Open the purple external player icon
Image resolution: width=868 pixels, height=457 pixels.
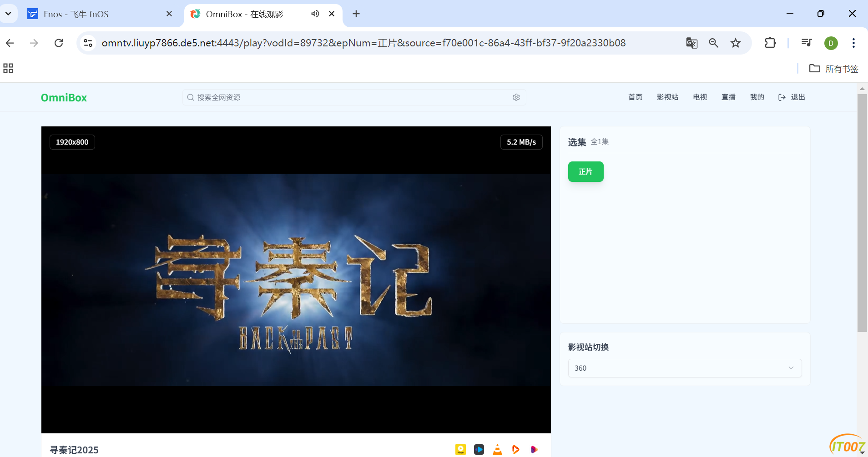click(534, 449)
